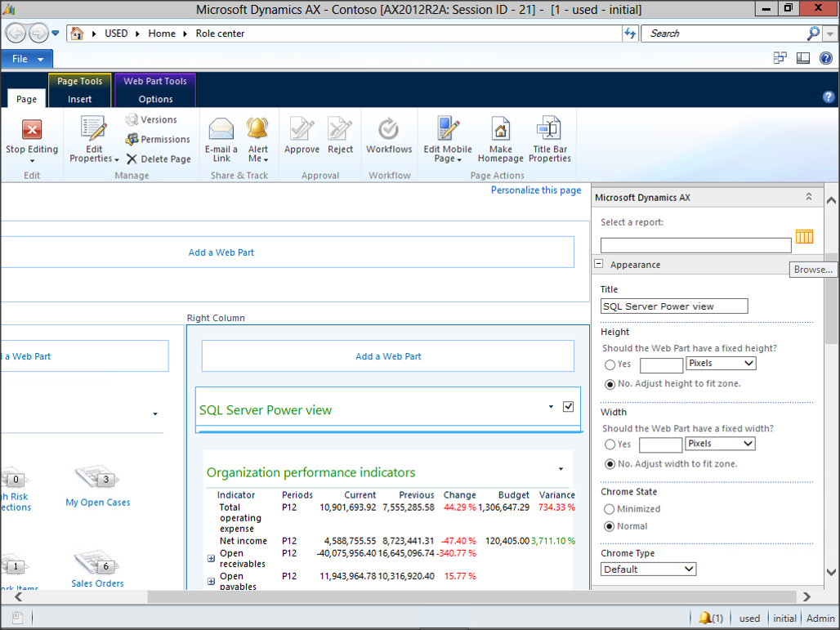This screenshot has width=840, height=630.
Task: Open the Alert Me bell icon
Action: (x=257, y=130)
